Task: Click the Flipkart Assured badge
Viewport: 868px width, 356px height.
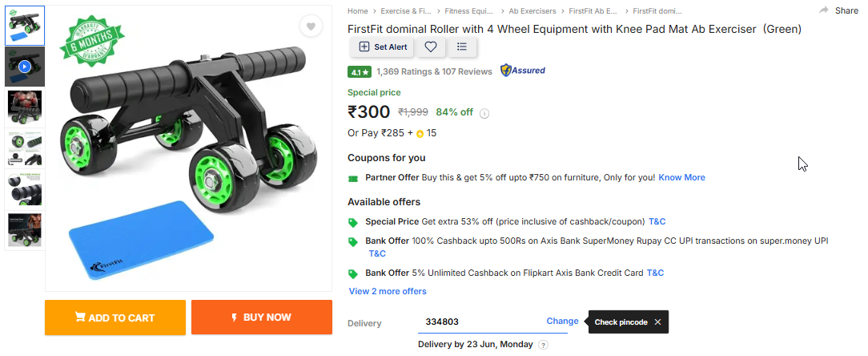Action: tap(523, 71)
